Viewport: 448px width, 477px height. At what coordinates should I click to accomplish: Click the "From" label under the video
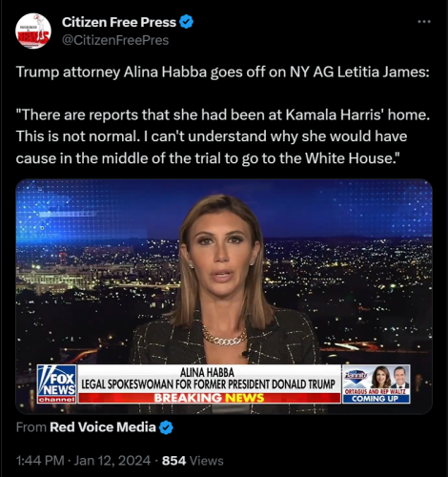tap(31, 427)
